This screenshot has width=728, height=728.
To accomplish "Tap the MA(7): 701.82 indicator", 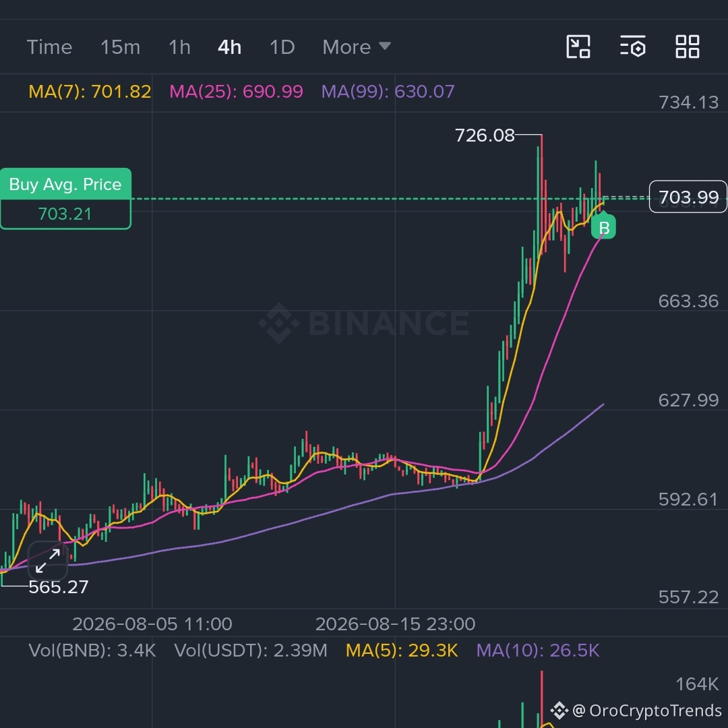I will 90,92.
